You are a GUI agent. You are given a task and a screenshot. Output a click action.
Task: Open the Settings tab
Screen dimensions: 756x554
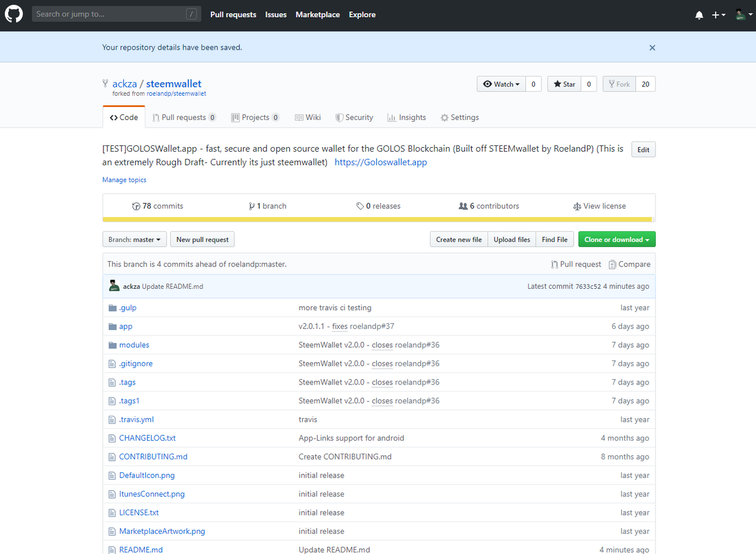pos(460,117)
